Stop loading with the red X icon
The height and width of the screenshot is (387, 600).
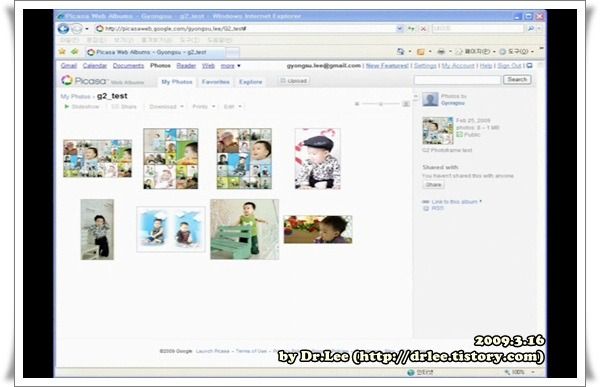click(x=423, y=29)
